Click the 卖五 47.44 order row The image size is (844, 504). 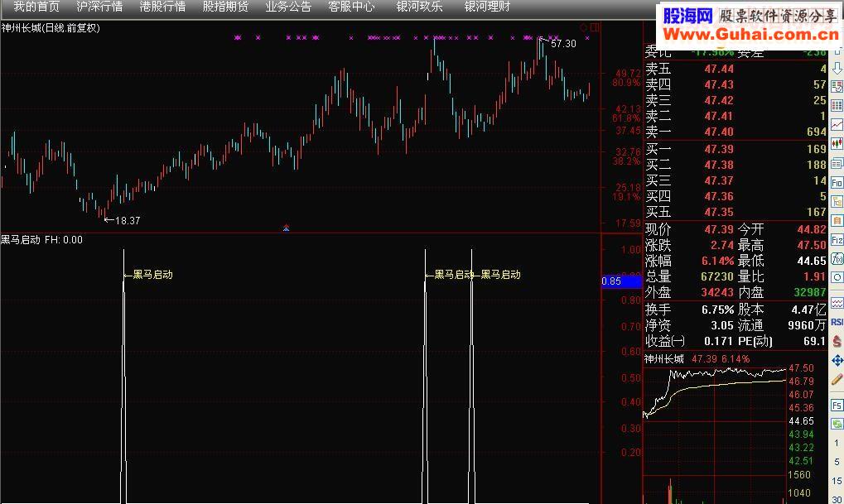[x=735, y=69]
